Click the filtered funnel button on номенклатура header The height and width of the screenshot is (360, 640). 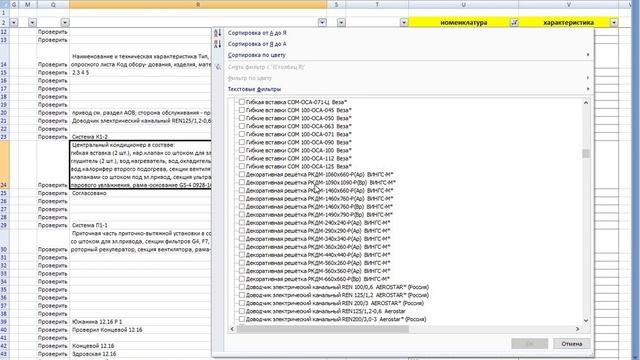[514, 23]
